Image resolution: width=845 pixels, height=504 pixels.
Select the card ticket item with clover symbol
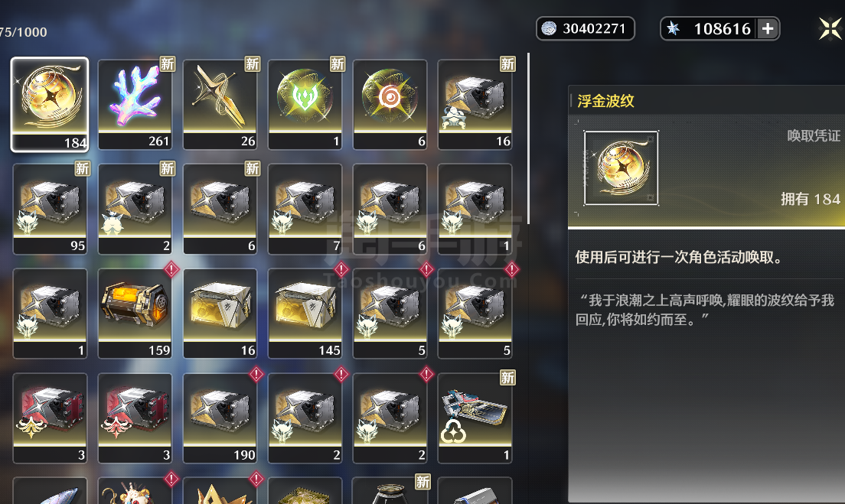point(475,418)
